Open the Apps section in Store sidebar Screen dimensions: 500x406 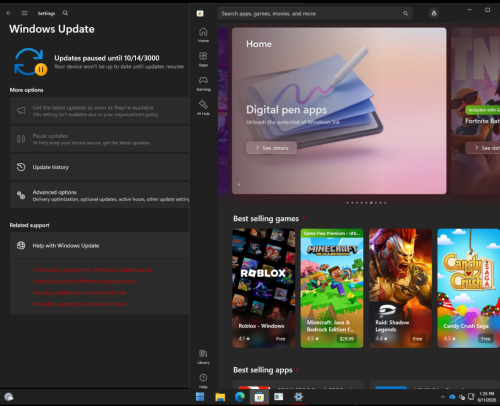pyautogui.click(x=203, y=59)
